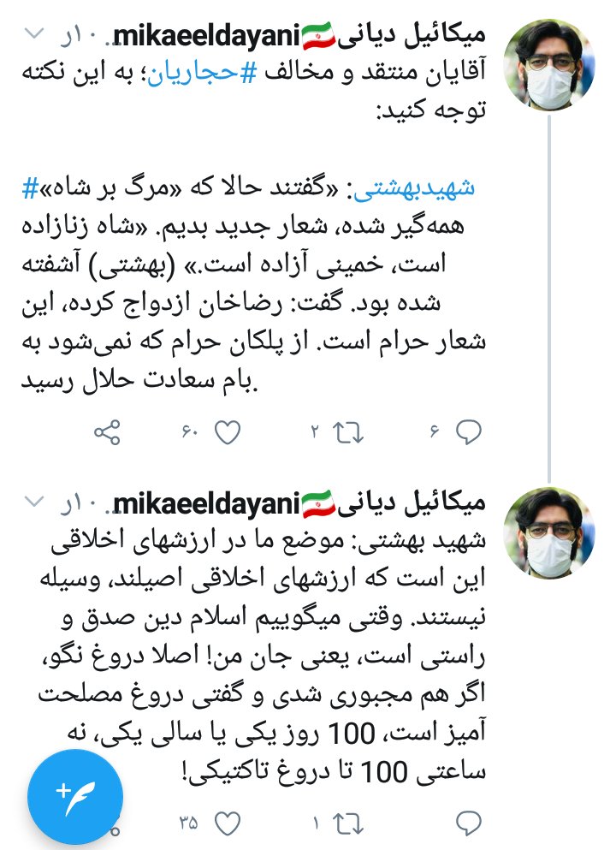Like the second tweet with ۳۵ likes
The image size is (616, 850).
pos(228,824)
